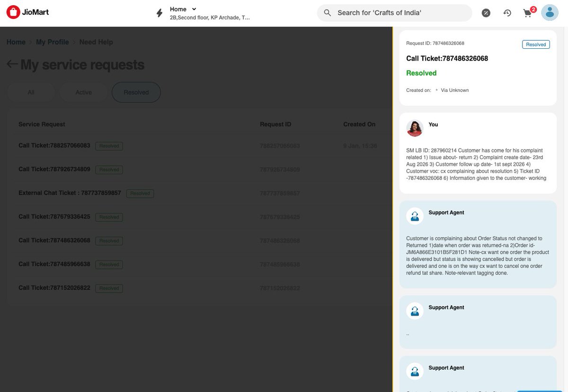This screenshot has width=568, height=392.
Task: Click request ID 788257066083 cell
Action: (x=280, y=146)
